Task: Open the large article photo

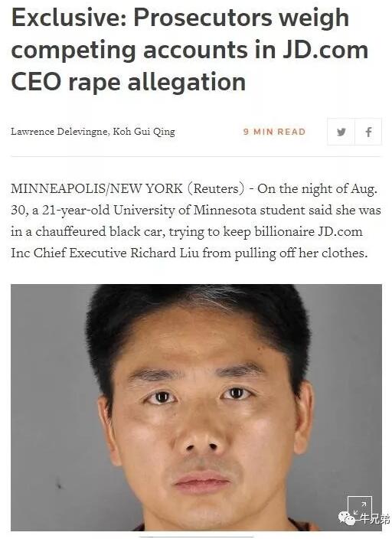Action: coord(196,407)
